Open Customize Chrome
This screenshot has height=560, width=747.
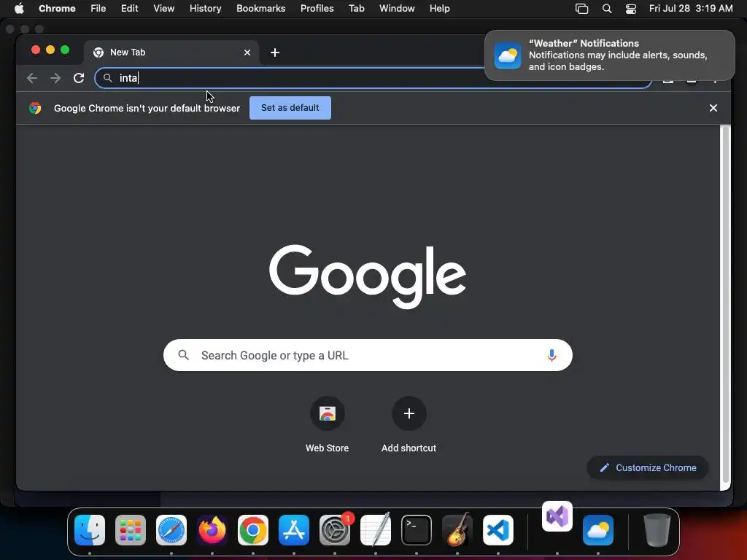coord(648,467)
